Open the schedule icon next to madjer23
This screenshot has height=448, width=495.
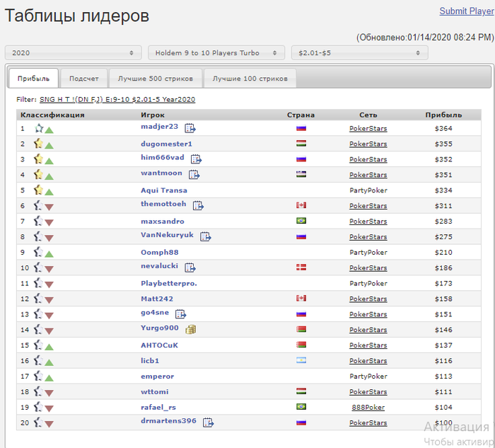[190, 128]
